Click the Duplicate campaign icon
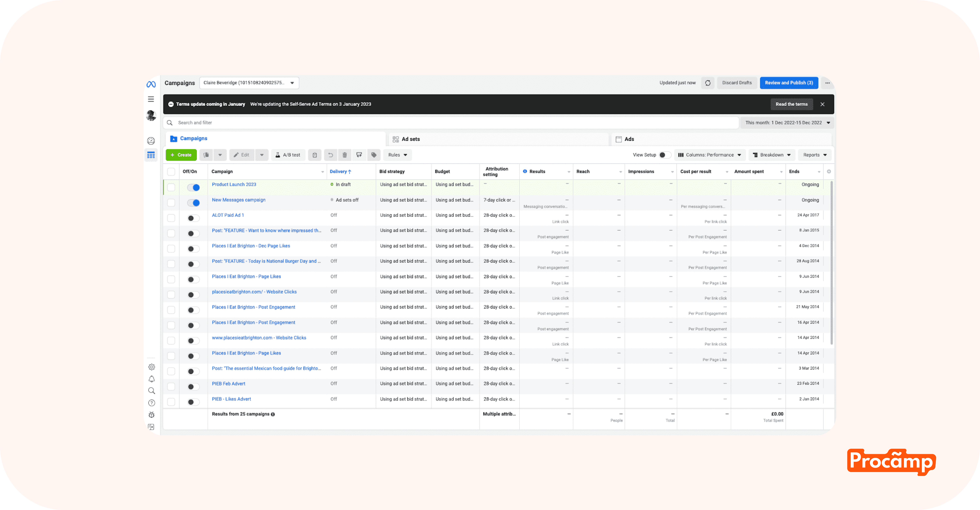980x510 pixels. pos(206,155)
